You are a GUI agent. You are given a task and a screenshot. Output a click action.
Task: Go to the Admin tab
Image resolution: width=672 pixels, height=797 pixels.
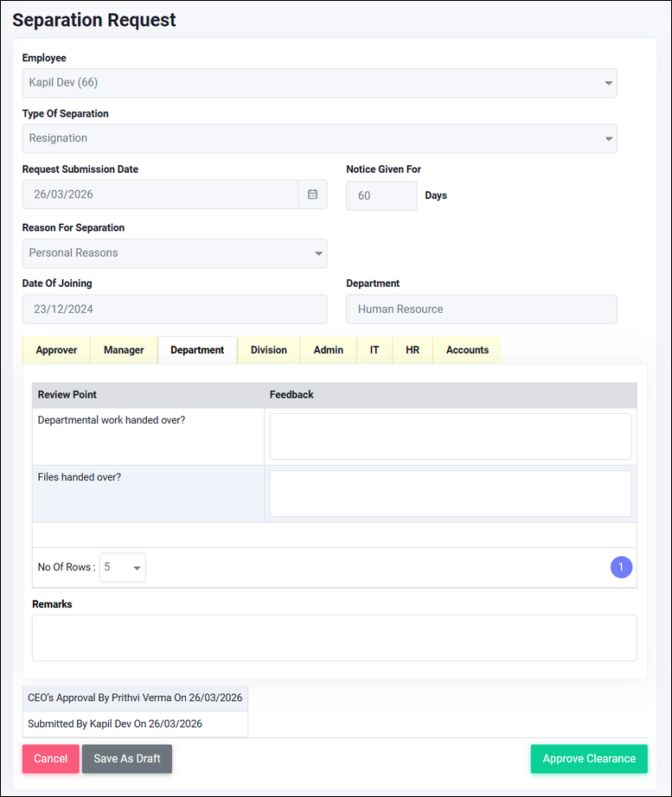click(x=329, y=350)
